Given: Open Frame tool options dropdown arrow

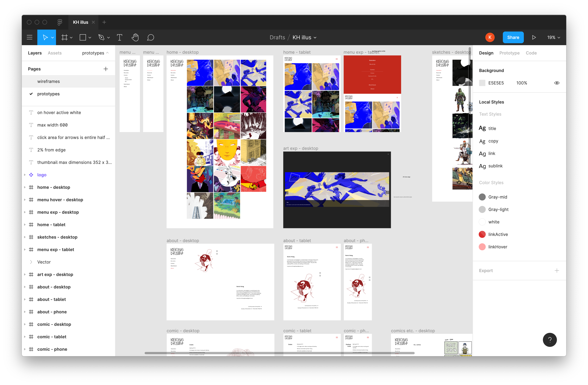Looking at the screenshot, I should pos(71,38).
